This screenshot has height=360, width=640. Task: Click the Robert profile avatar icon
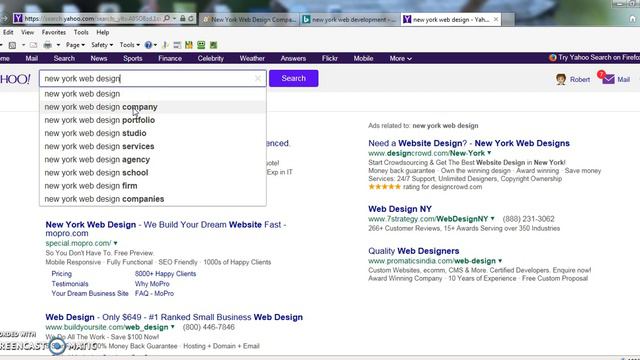pyautogui.click(x=561, y=79)
